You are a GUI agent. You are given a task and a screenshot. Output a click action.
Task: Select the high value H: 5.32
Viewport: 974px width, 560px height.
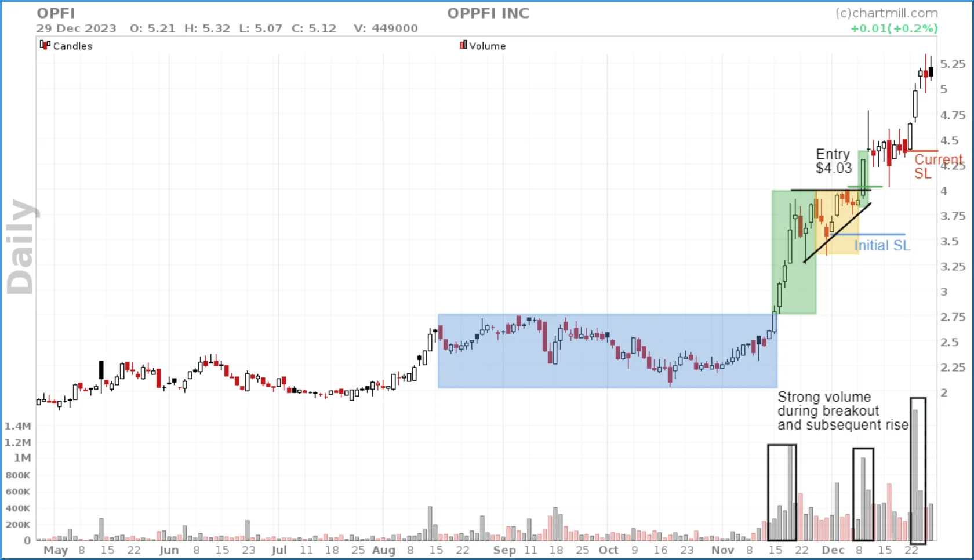pyautogui.click(x=207, y=28)
